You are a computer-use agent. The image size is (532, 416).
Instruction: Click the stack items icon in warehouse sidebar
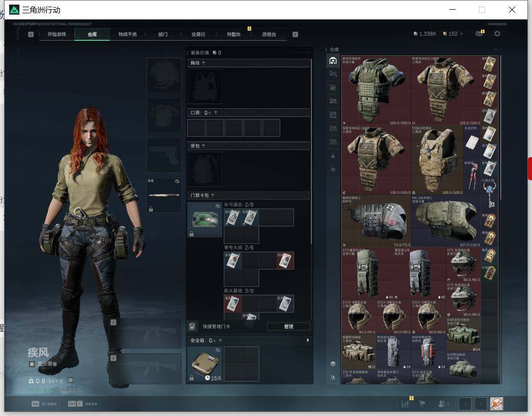click(x=333, y=364)
